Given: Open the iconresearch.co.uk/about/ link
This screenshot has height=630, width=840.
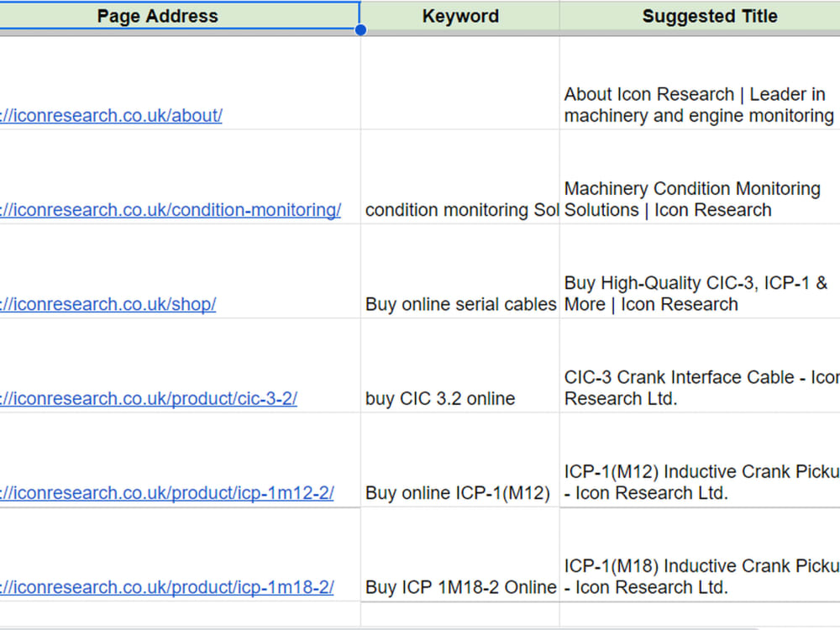Looking at the screenshot, I should point(111,115).
